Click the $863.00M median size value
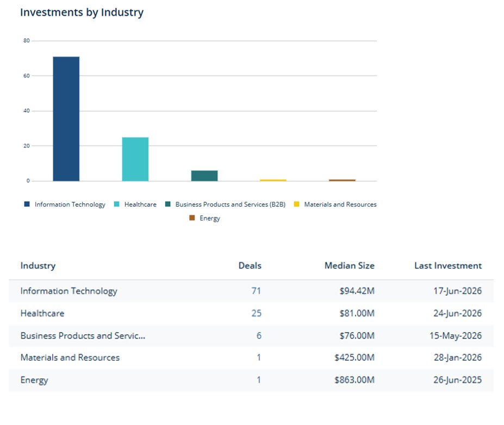 tap(354, 380)
